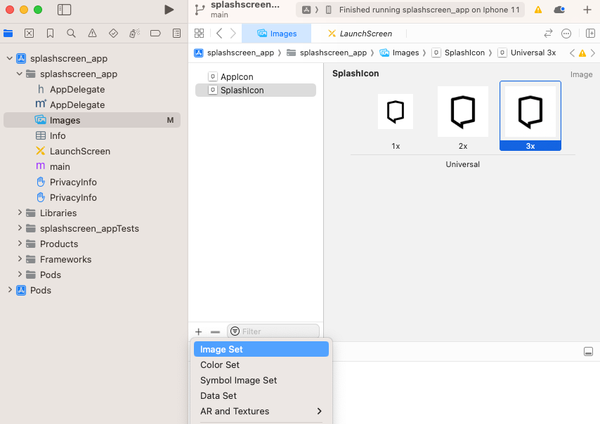Click the related items grid icon
This screenshot has height=424, width=600.
coord(199,33)
